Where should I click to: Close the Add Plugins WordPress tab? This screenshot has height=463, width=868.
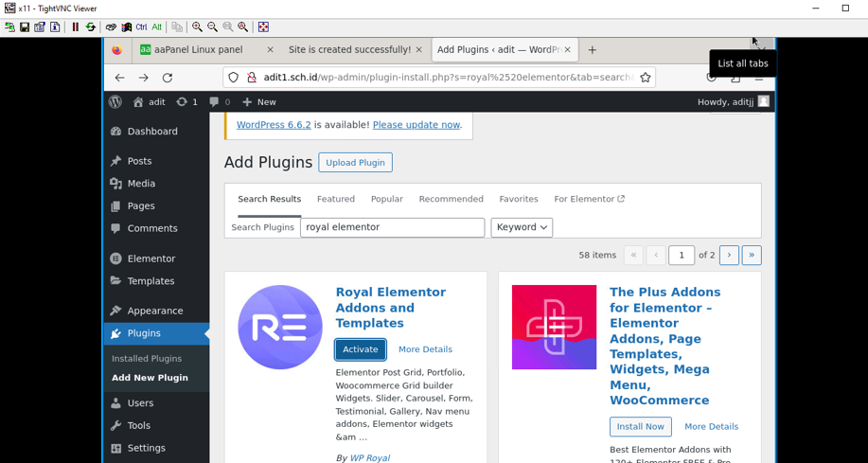[567, 50]
